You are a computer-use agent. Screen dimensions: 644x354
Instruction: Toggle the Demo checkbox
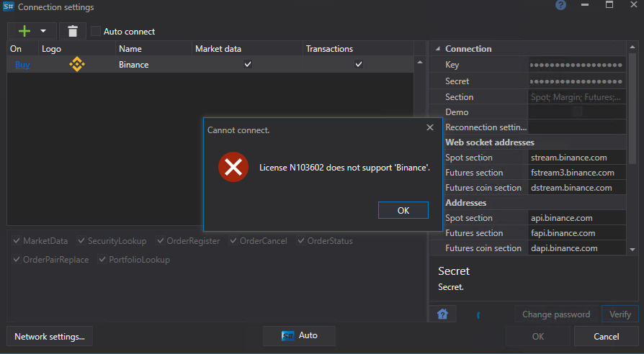click(578, 112)
